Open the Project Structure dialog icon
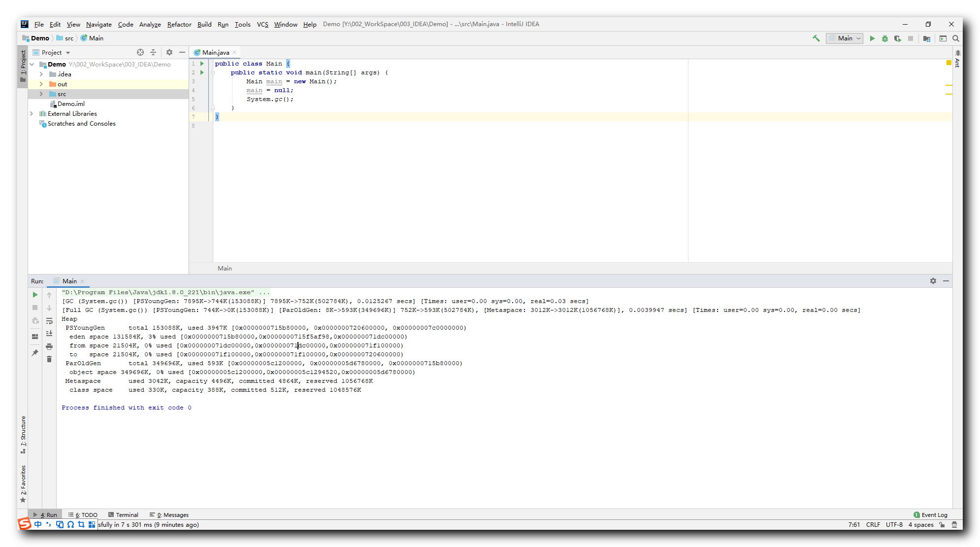 coord(927,38)
